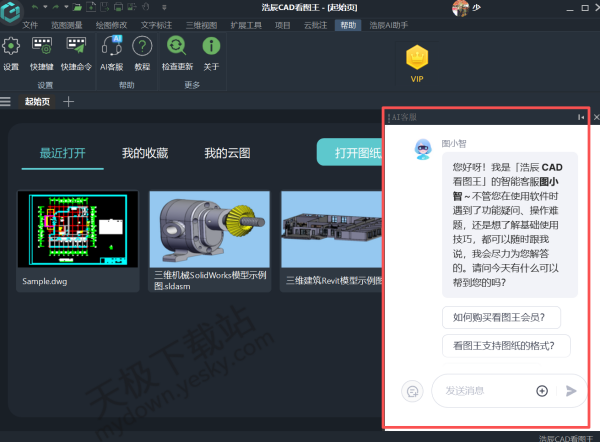
Task: Select the 我的云图 tab
Action: pyautogui.click(x=227, y=153)
